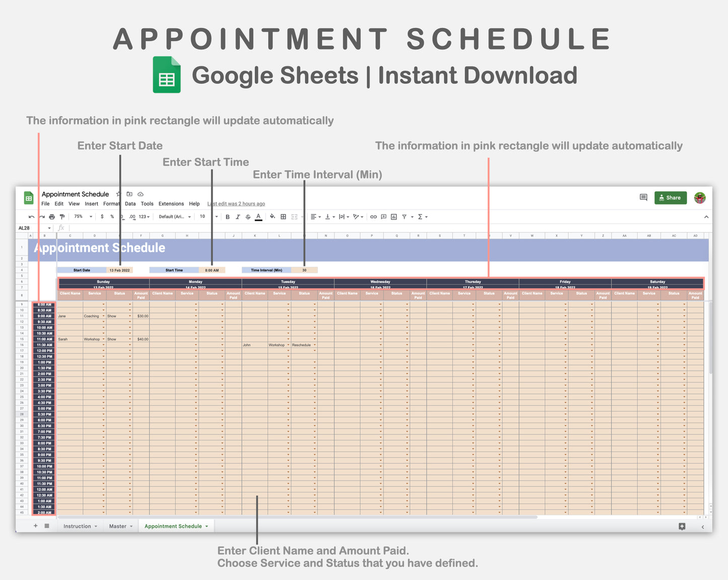Select the Paint format tool

point(61,216)
